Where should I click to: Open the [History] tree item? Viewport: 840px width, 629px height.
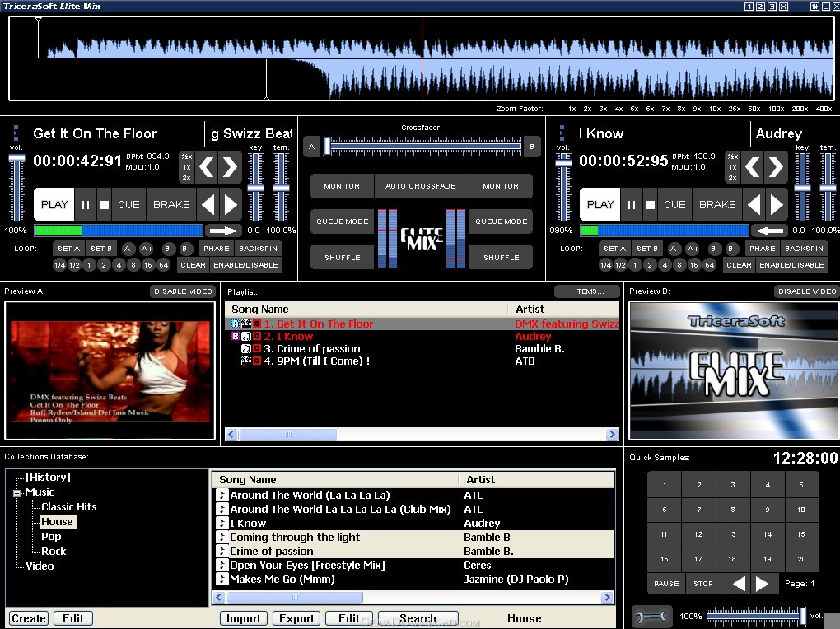click(x=49, y=477)
